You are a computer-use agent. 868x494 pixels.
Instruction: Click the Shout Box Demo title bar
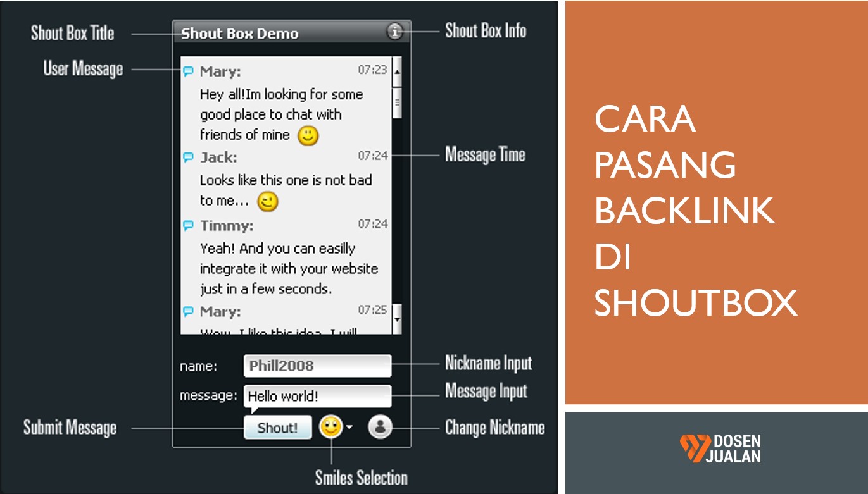279,33
